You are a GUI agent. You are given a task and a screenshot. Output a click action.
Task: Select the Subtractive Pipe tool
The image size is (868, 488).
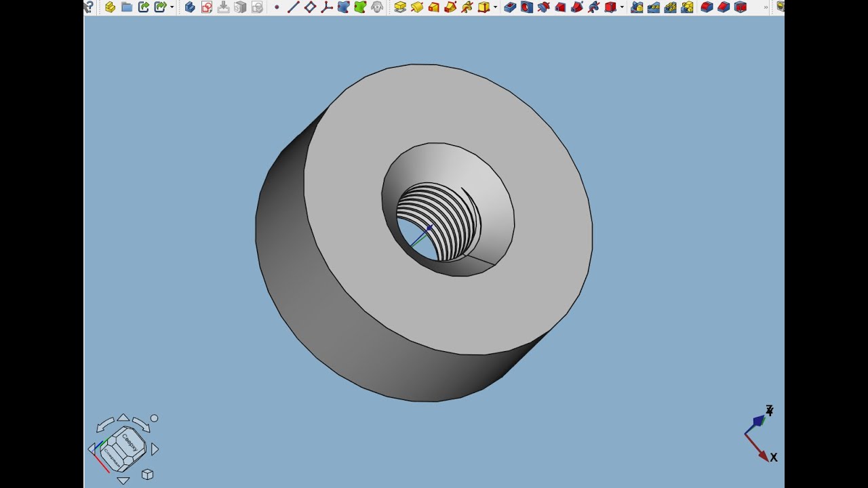pyautogui.click(x=577, y=7)
